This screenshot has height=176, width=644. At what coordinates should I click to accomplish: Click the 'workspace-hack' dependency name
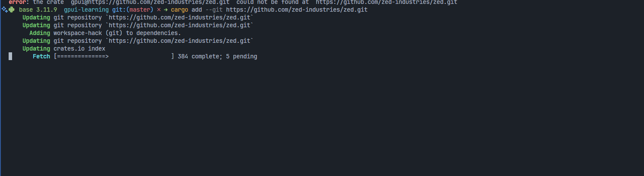(x=78, y=33)
